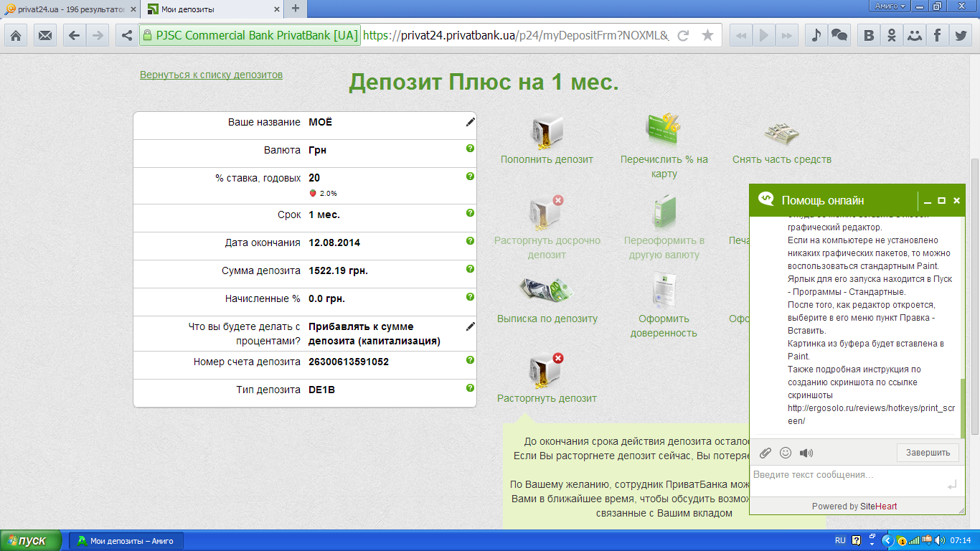Click the share icon beside the address bar
This screenshot has width=980, height=551.
point(127,35)
